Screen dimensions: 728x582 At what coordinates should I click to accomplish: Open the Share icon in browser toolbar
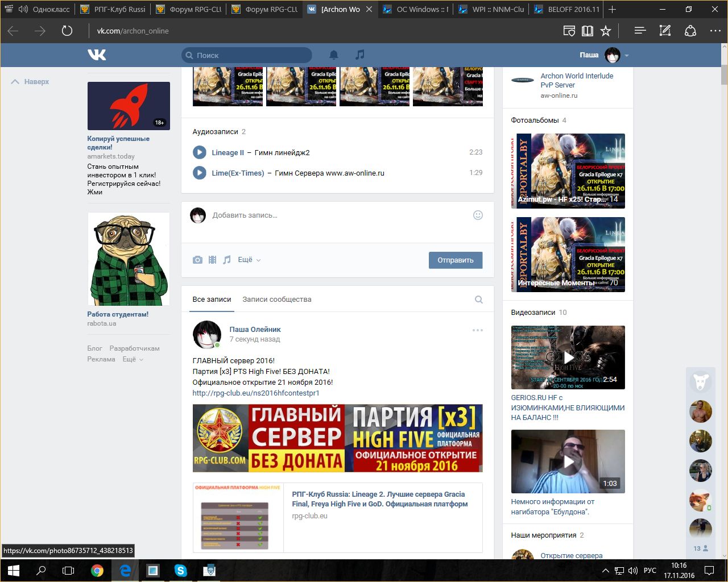click(690, 31)
